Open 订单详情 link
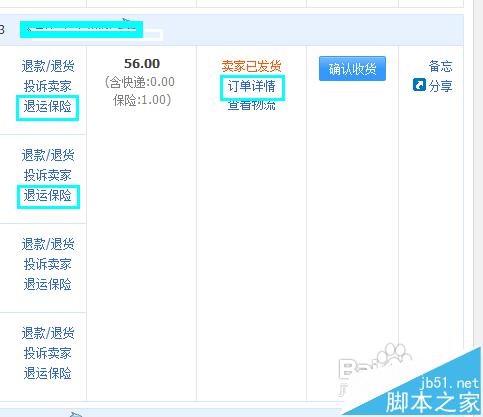Image resolution: width=483 pixels, height=417 pixels. pos(252,86)
